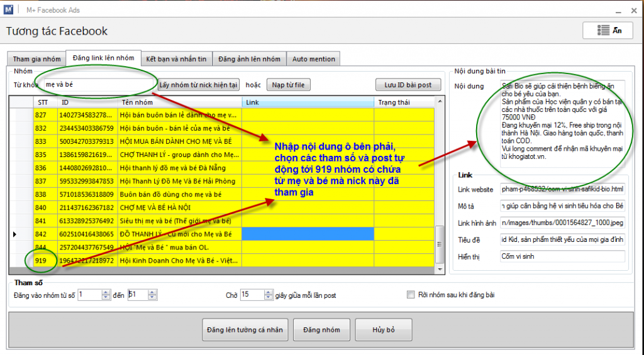
Task: Click the group table scrollbar thumb
Action: pos(440,244)
